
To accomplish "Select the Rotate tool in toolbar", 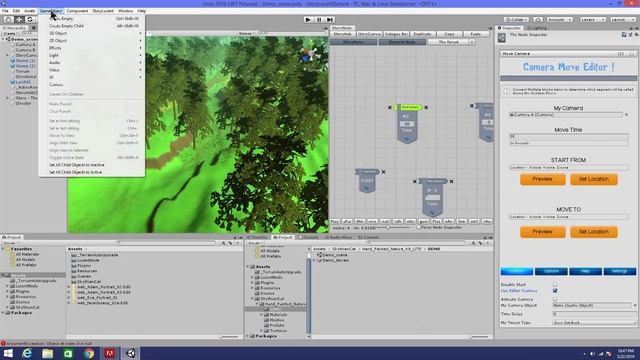I will [29, 20].
